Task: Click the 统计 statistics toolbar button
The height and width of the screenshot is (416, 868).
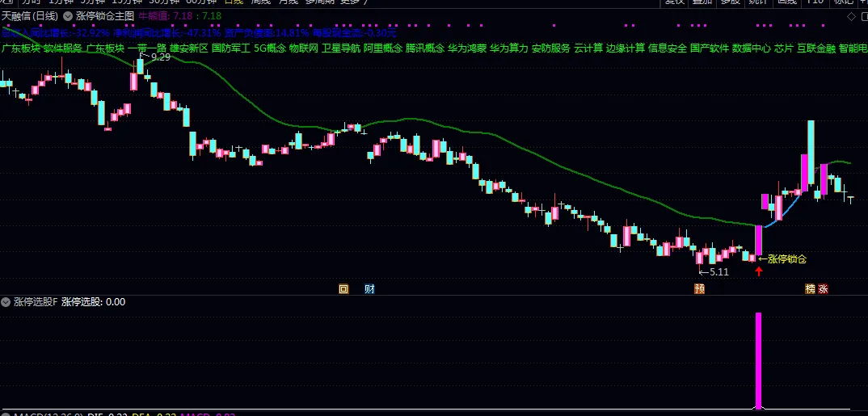Action: [758, 2]
